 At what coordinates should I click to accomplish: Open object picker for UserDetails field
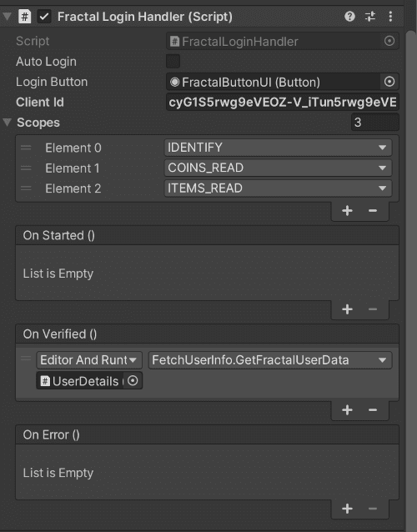pyautogui.click(x=133, y=381)
